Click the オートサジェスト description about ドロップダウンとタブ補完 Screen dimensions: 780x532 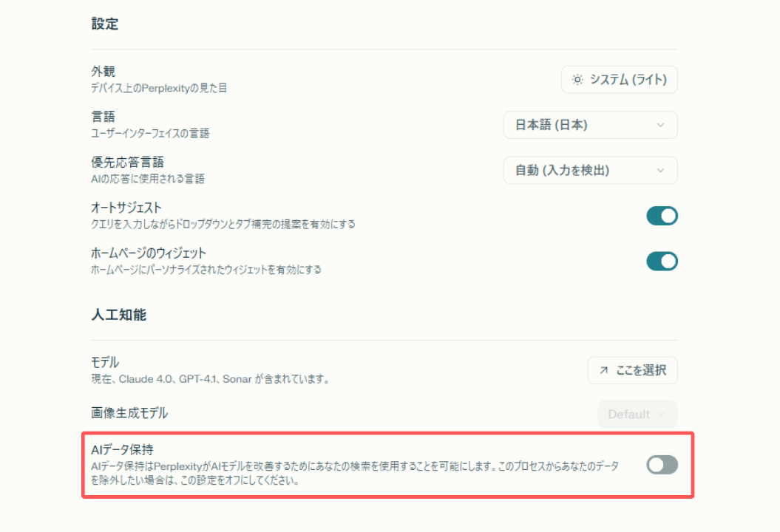(223, 224)
